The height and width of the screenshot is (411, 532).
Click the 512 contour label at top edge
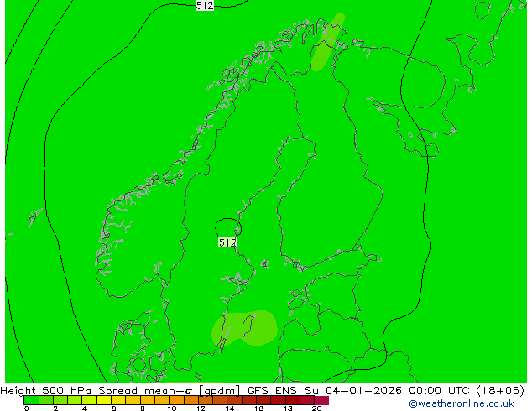pos(205,5)
